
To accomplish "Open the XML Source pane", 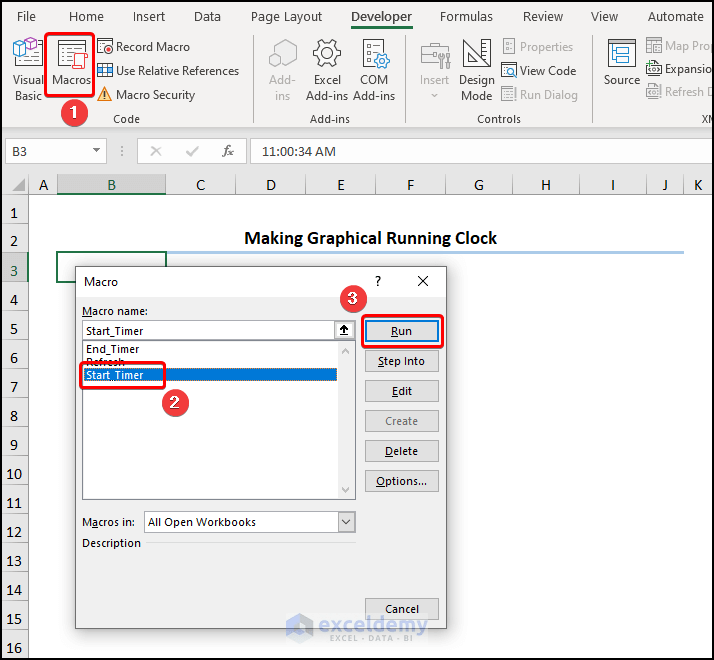I will [622, 63].
